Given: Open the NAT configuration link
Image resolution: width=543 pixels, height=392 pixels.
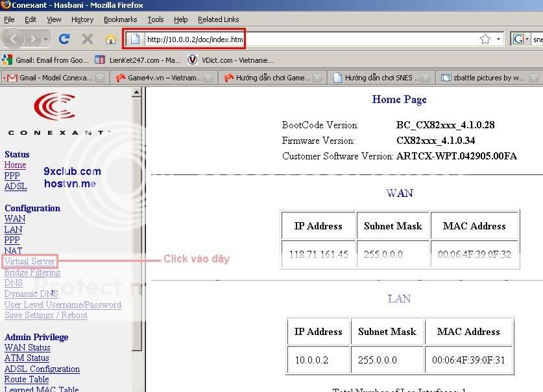Looking at the screenshot, I should pyautogui.click(x=13, y=251).
